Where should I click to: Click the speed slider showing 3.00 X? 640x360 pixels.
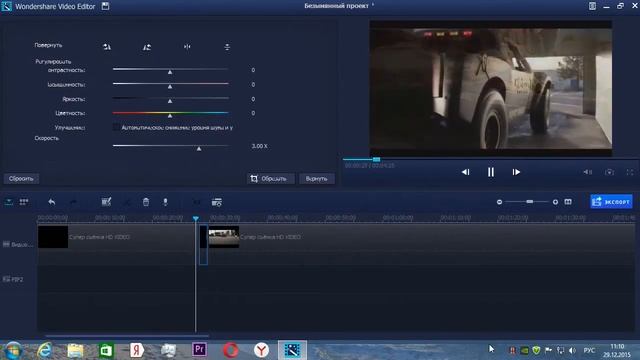[170, 147]
